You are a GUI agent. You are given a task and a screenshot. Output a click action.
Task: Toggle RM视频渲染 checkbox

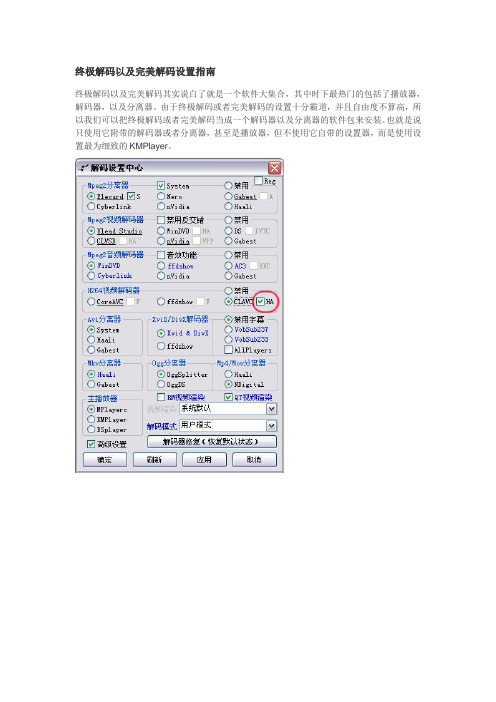click(161, 397)
